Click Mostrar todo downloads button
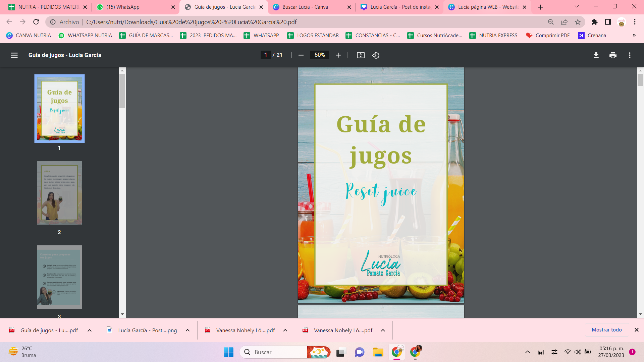 606,330
